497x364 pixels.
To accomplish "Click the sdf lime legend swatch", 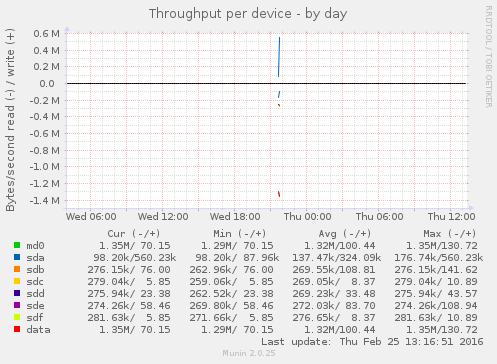I will [x=17, y=317].
